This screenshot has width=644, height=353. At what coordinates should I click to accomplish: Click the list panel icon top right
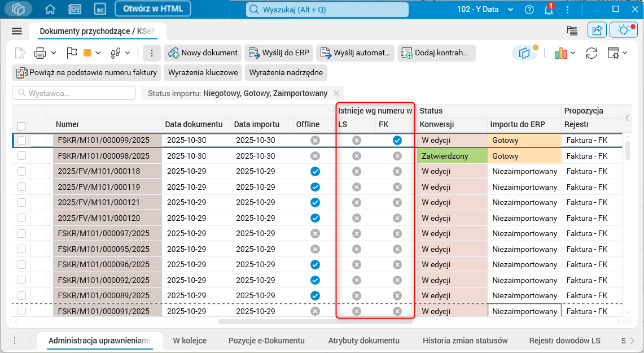(x=572, y=30)
